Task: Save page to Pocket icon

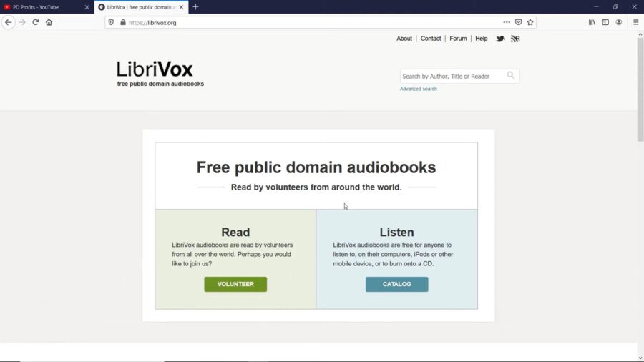Action: [x=518, y=22]
